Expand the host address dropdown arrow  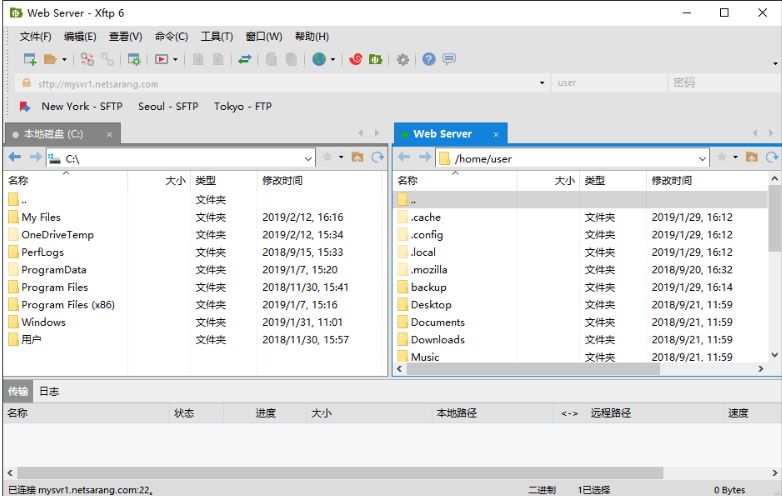point(542,83)
